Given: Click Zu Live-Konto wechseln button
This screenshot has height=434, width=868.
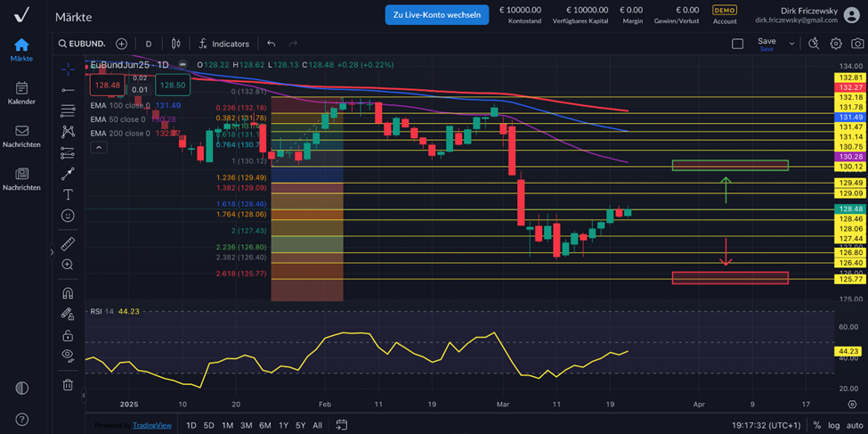Looking at the screenshot, I should 436,14.
